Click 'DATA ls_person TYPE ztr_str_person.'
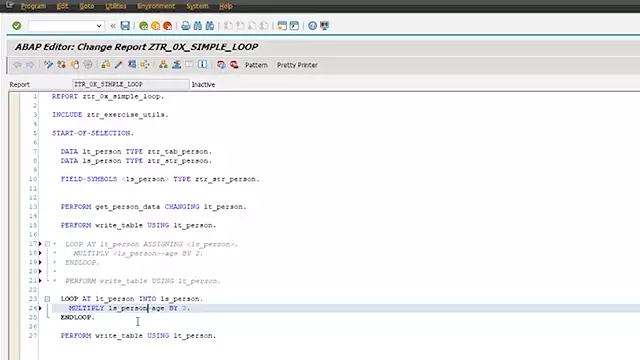The height and width of the screenshot is (360, 640). tap(136, 161)
